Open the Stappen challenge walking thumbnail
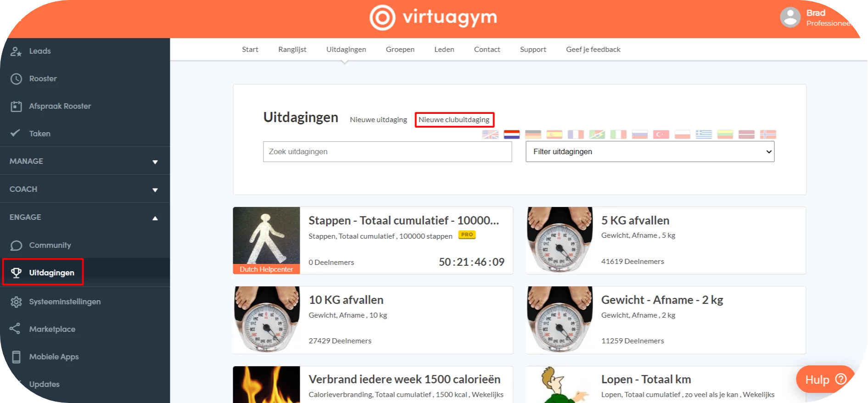868x403 pixels. coord(266,241)
